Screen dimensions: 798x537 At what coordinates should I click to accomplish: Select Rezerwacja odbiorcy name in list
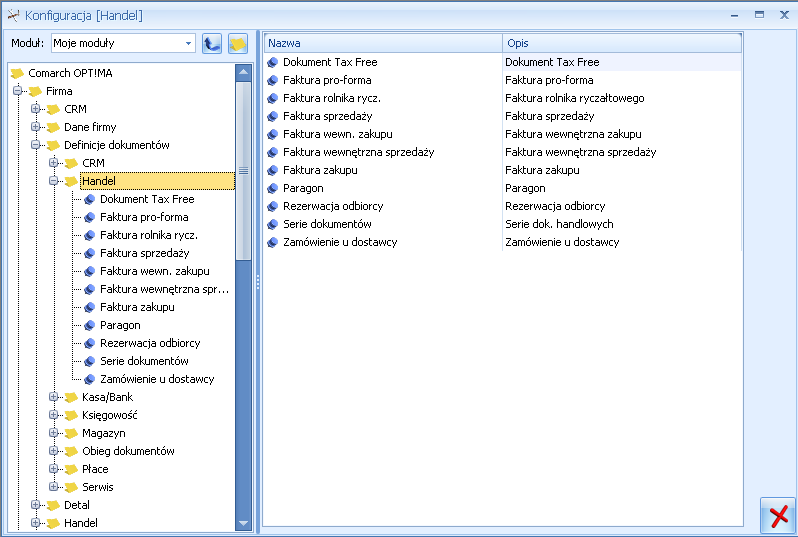coord(333,206)
